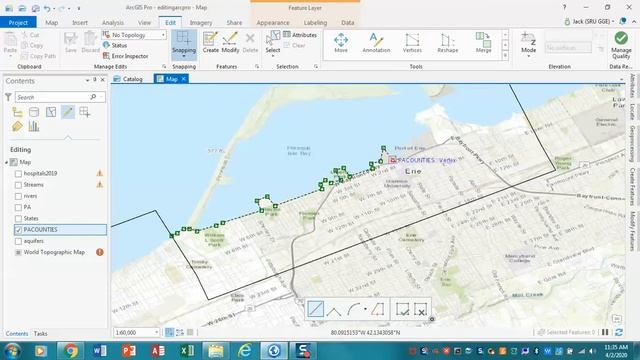This screenshot has height=360, width=640.
Task: Choose the Arc segment tool
Action: (353, 309)
